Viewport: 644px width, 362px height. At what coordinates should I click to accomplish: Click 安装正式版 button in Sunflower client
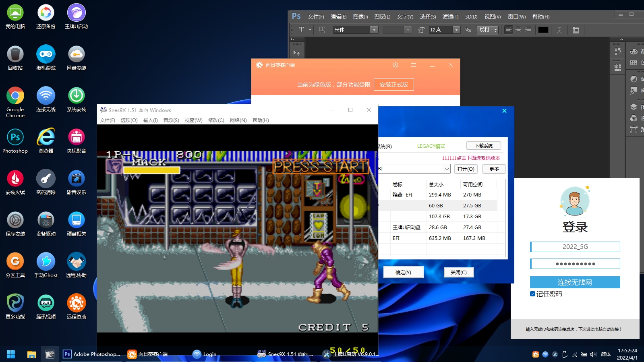coord(393,85)
